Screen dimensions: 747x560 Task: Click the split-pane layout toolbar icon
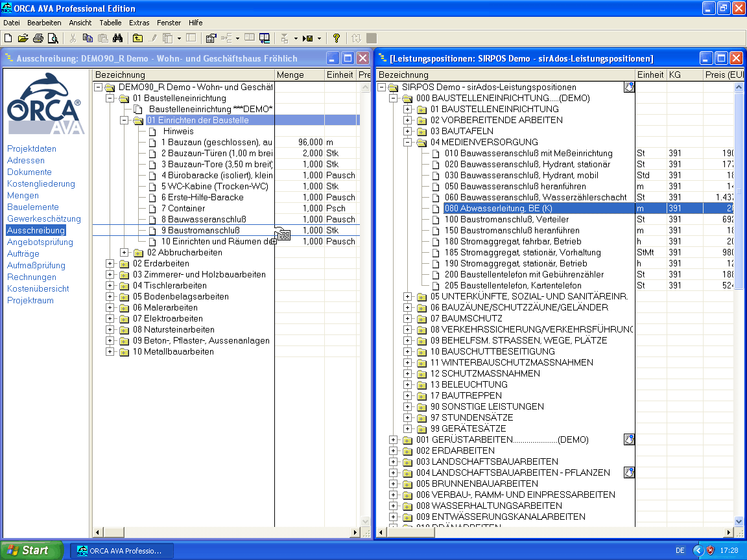(191, 38)
